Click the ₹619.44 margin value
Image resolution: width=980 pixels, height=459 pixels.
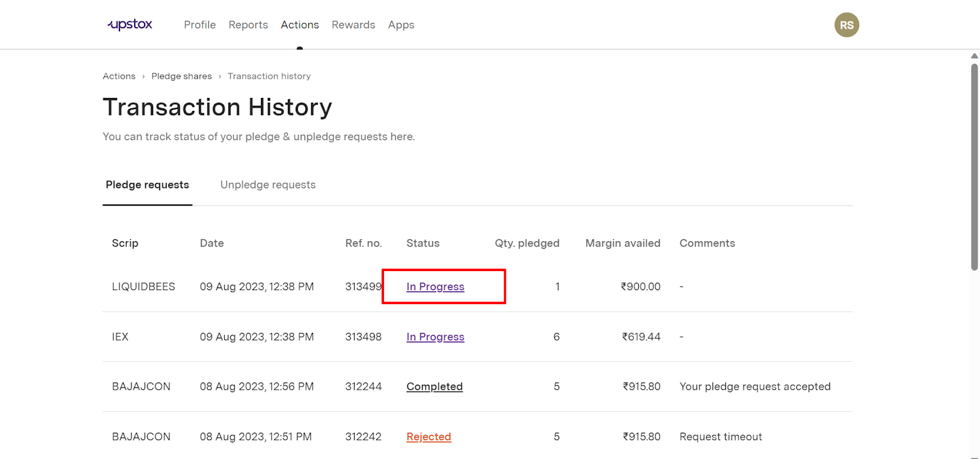coord(641,337)
